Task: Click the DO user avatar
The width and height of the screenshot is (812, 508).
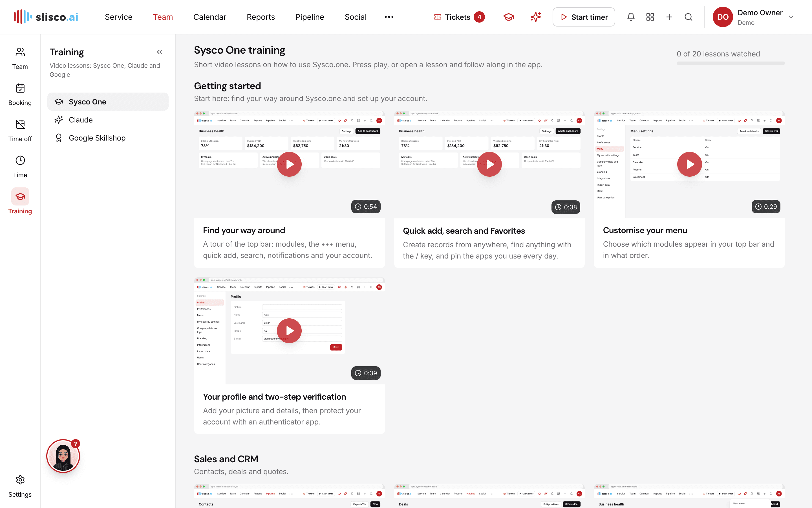Action: point(723,17)
